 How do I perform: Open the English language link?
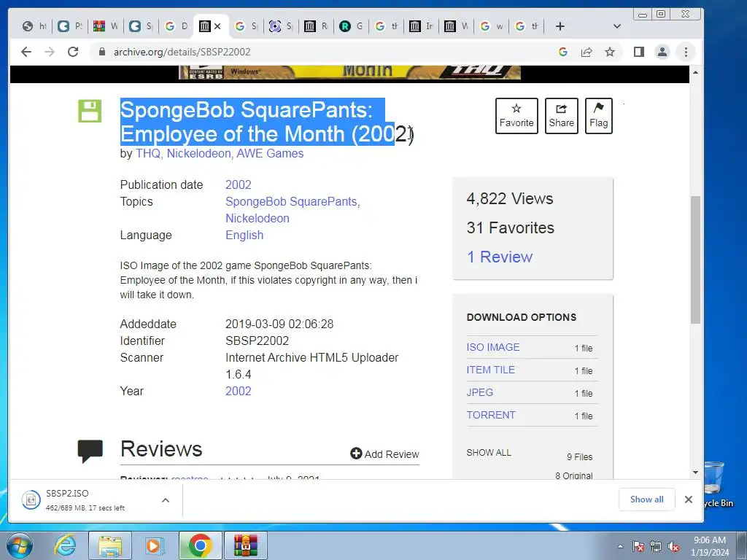(244, 236)
